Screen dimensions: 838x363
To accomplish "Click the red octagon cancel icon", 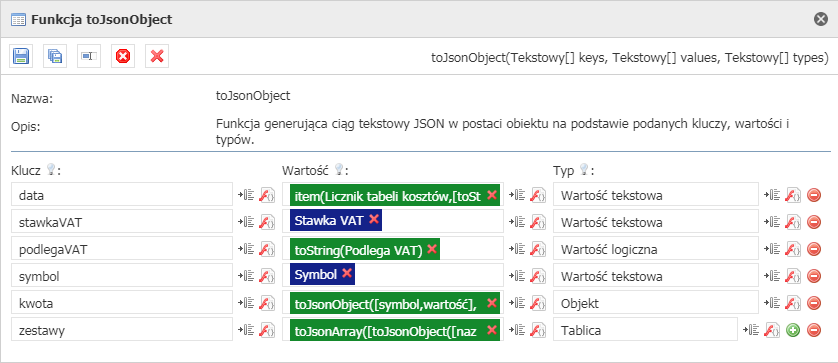I will coord(123,56).
